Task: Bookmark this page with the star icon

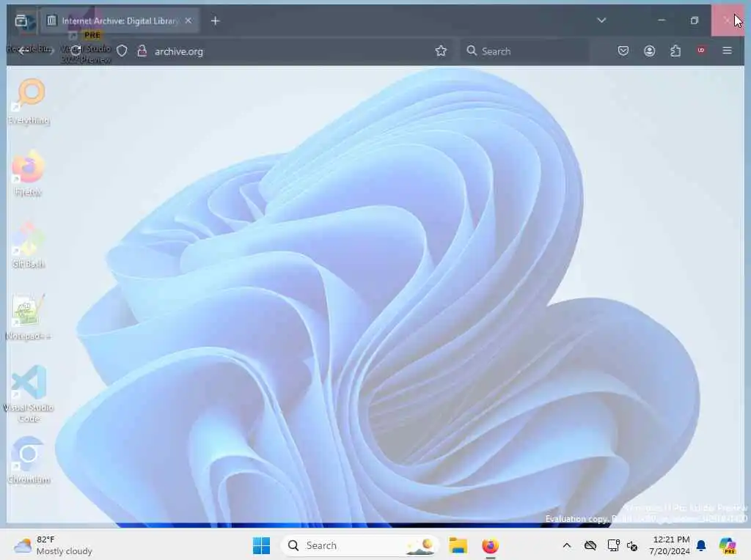Action: point(441,51)
